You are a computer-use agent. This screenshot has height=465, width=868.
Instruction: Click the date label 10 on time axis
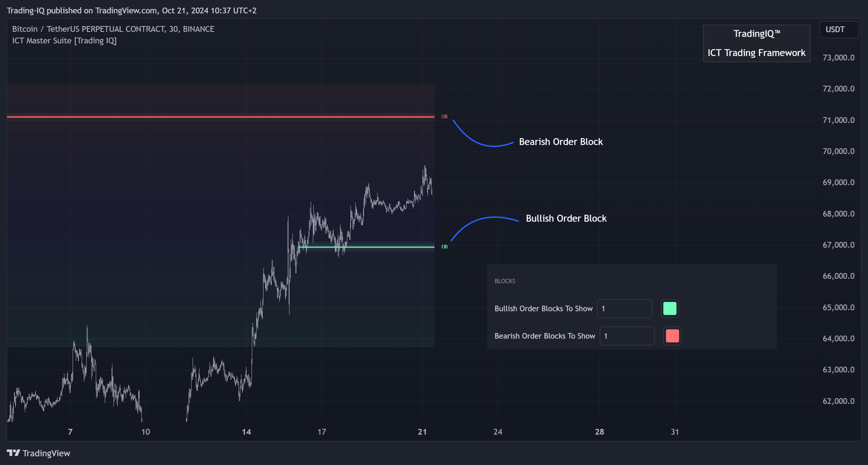point(145,432)
